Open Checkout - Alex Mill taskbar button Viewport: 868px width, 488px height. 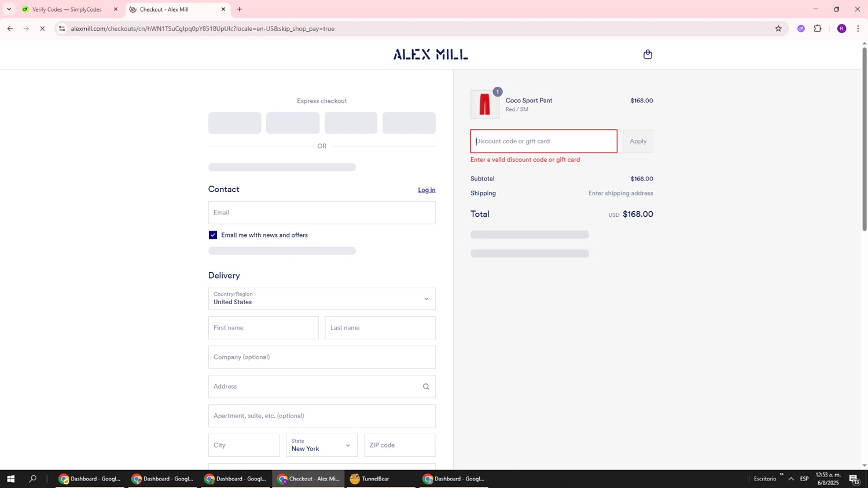coord(310,479)
